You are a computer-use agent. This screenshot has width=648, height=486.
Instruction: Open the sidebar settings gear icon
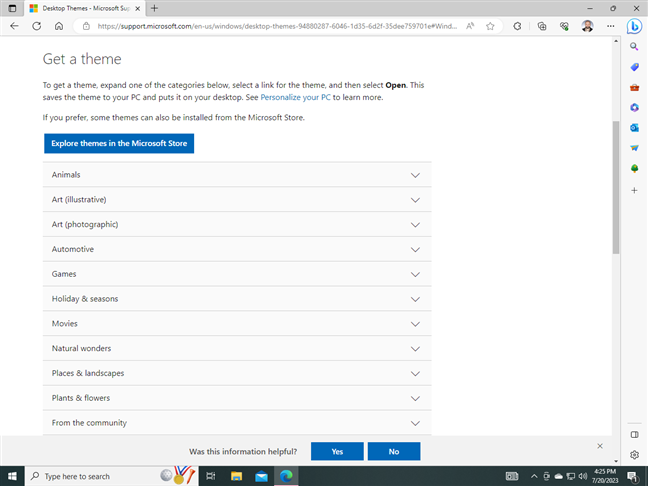(x=634, y=455)
